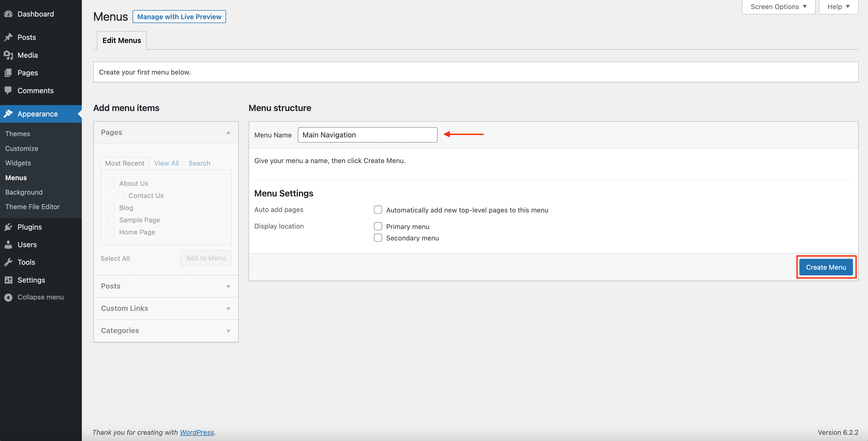Open Widgets in the Appearance submenu
The height and width of the screenshot is (441, 868).
tap(18, 163)
